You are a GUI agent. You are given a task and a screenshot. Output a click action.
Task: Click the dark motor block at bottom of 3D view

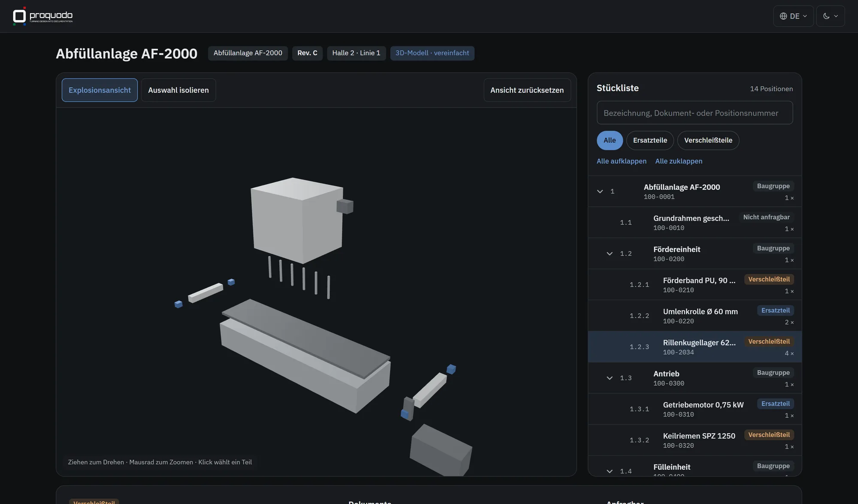tap(441, 450)
